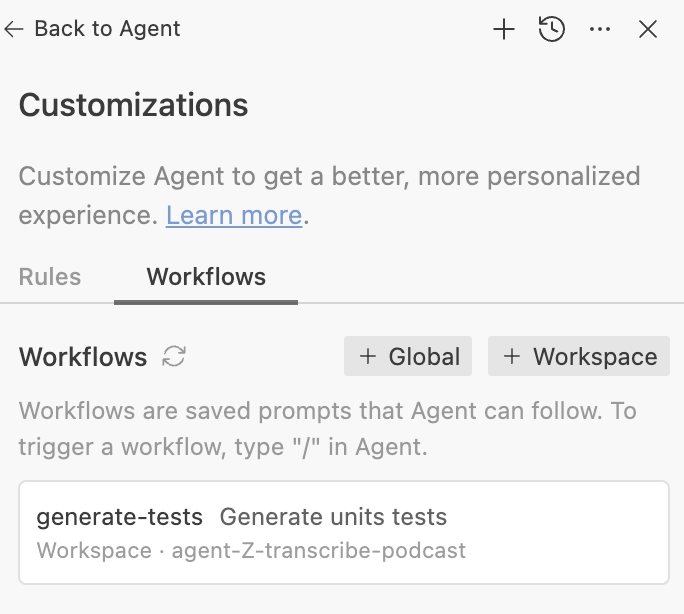Select the Workflows tab
Viewport: 684px width, 614px height.
[x=206, y=277]
